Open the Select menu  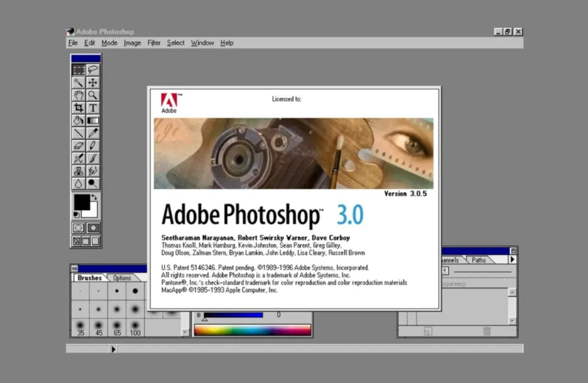pos(175,43)
